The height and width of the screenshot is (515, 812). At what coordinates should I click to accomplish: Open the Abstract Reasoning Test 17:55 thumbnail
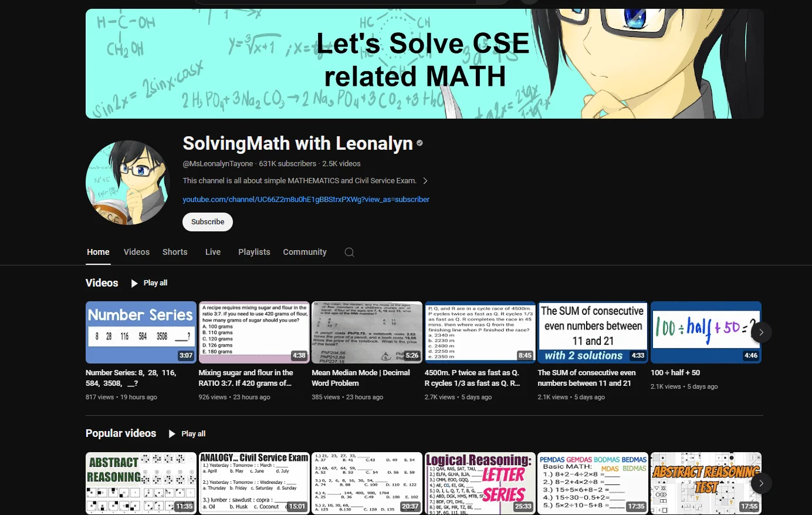click(706, 483)
